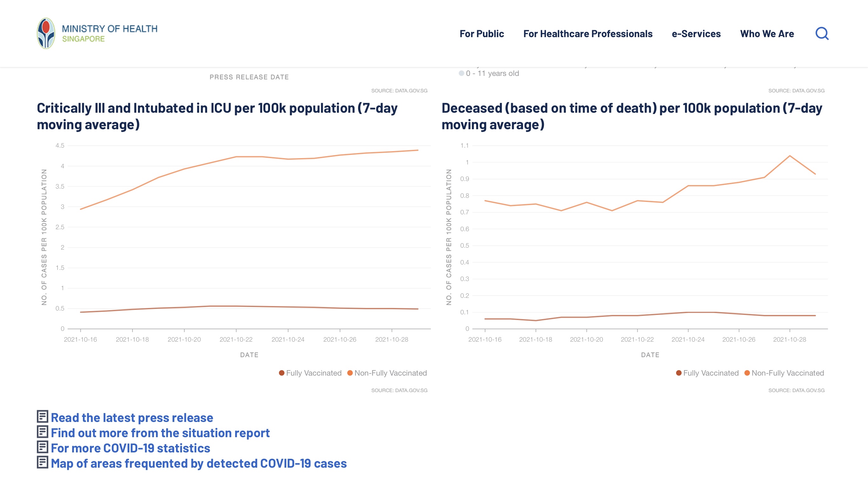Click the PRESS RELEASE DATE axis label
The width and height of the screenshot is (868, 481).
click(249, 77)
